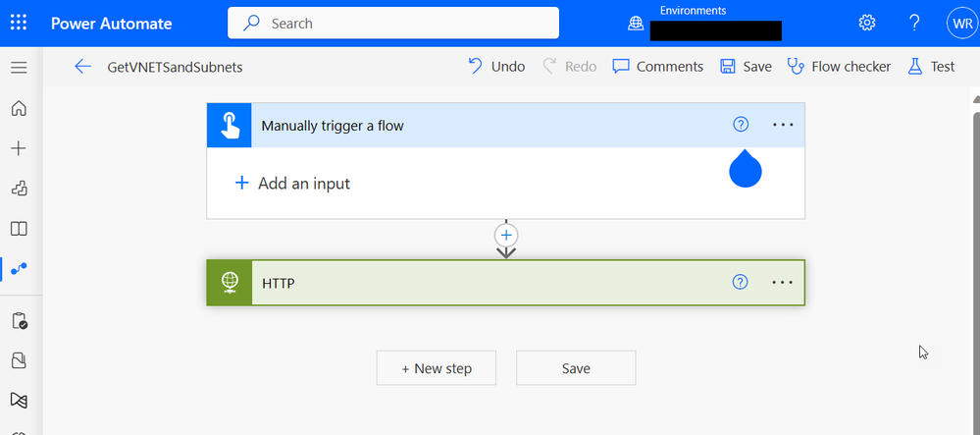Click the Power Automate title
The image size is (980, 435).
tap(111, 24)
